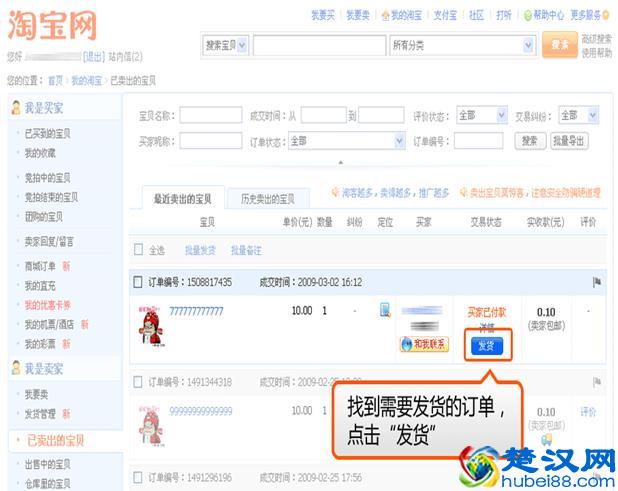The width and height of the screenshot is (618, 491).
Task: Switch to 历史卖出的宝贝 tab
Action: (268, 199)
